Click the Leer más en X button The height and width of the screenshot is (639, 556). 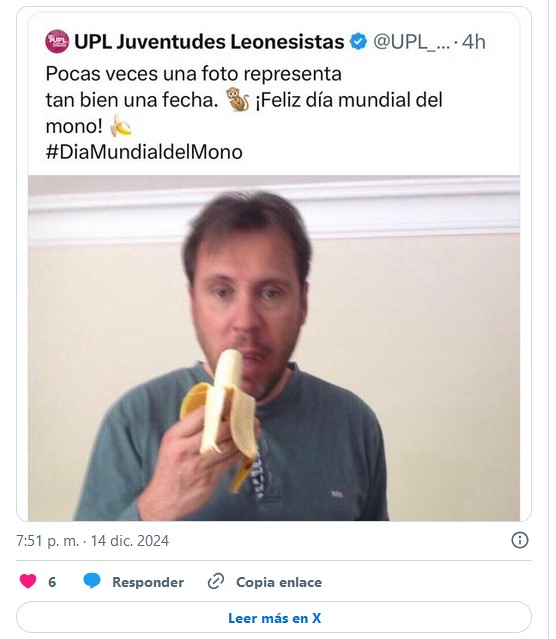coord(274,618)
